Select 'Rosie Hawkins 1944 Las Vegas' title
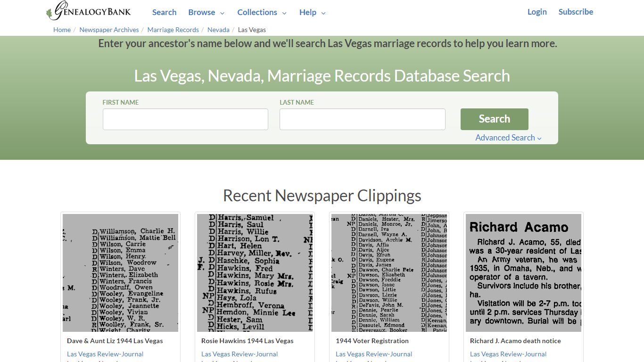Image resolution: width=644 pixels, height=362 pixels. click(248, 341)
